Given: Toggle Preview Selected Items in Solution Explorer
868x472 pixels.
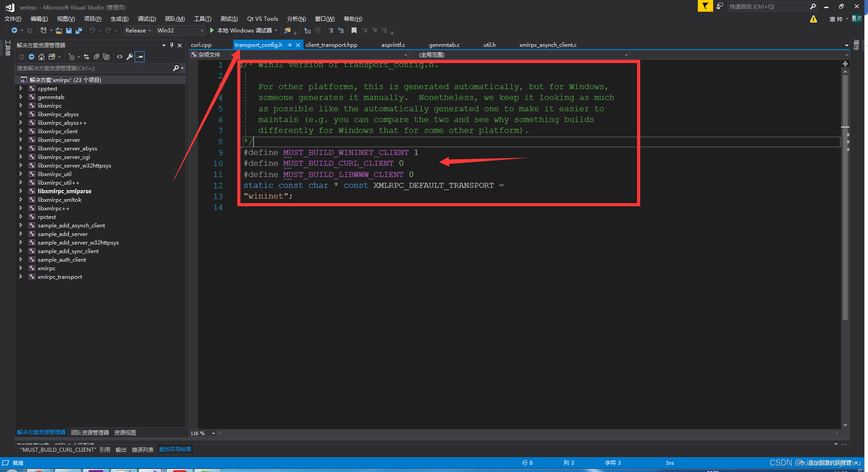Looking at the screenshot, I should 140,57.
